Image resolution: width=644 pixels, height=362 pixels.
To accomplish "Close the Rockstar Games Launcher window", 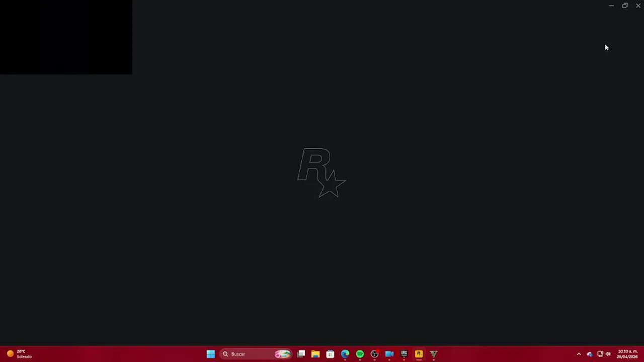I will point(638,6).
